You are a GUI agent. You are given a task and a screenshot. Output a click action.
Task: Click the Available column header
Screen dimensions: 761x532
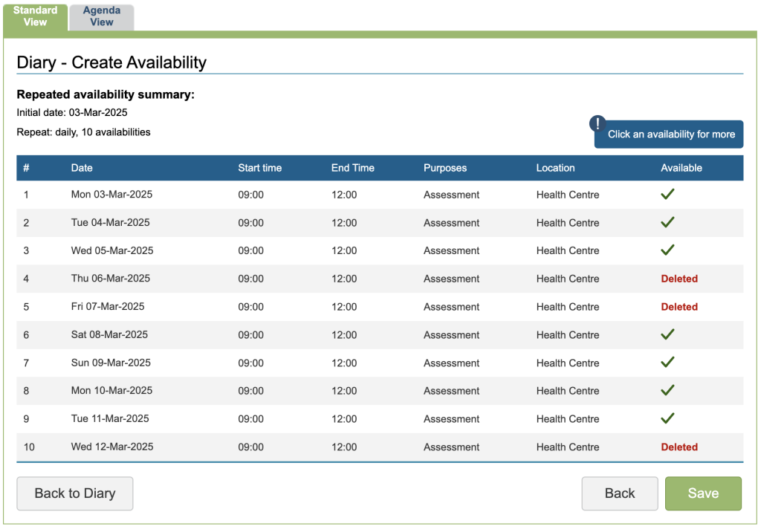[x=681, y=168]
